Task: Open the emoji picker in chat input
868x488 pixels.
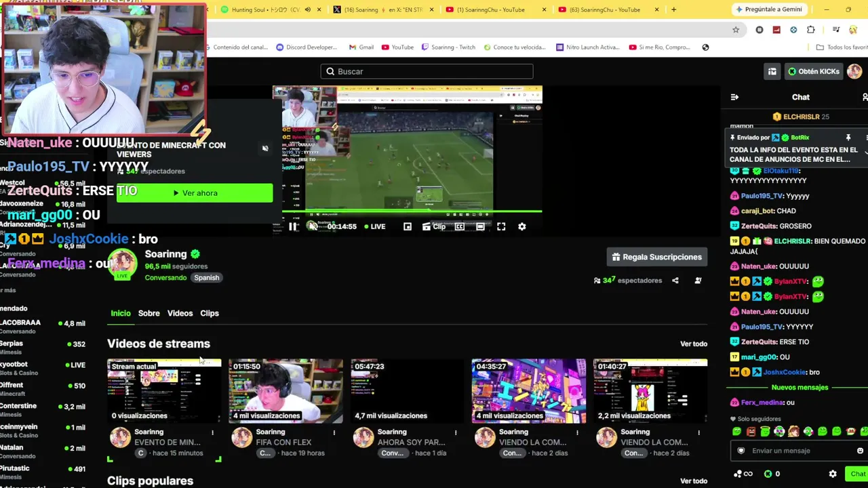Action: pos(860,451)
